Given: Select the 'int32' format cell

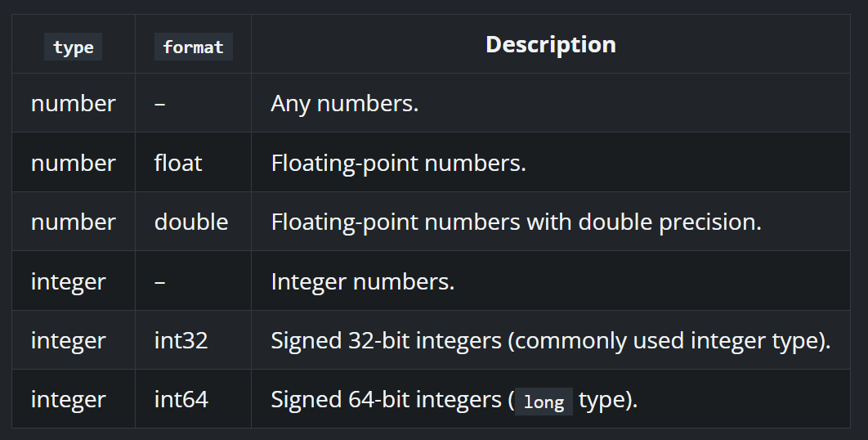Looking at the screenshot, I should click(181, 340).
